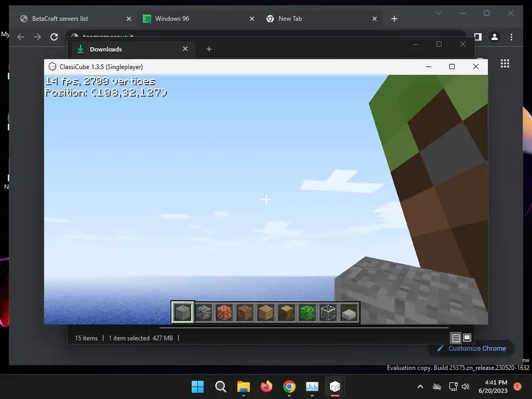Switch File Explorer to details view
The image size is (532, 399).
click(456, 338)
